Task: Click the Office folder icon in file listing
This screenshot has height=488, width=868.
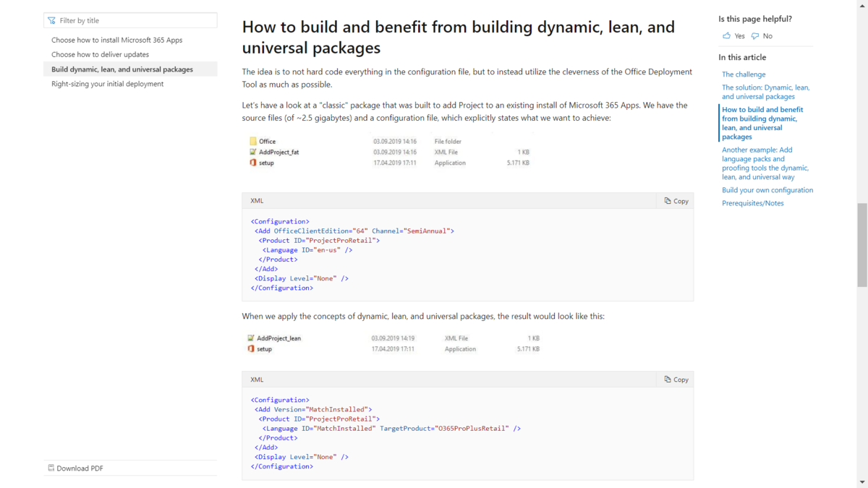Action: (253, 141)
